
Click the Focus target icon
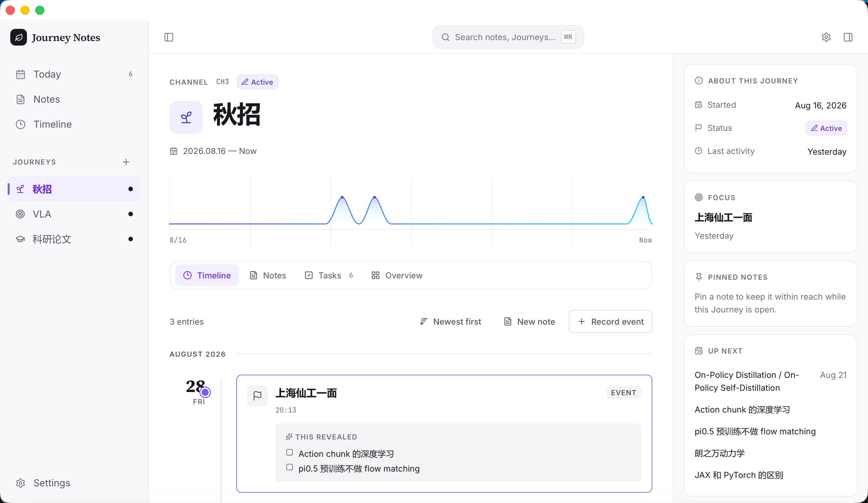(x=699, y=197)
